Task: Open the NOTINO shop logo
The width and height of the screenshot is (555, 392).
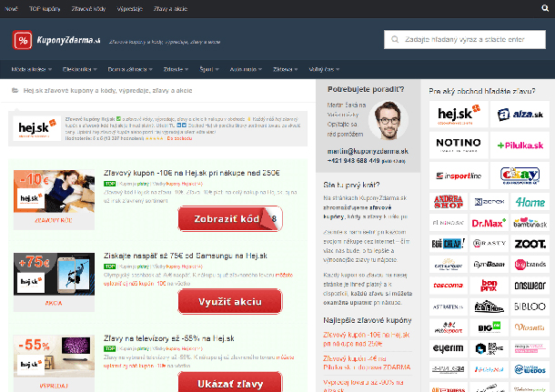Action: (459, 145)
